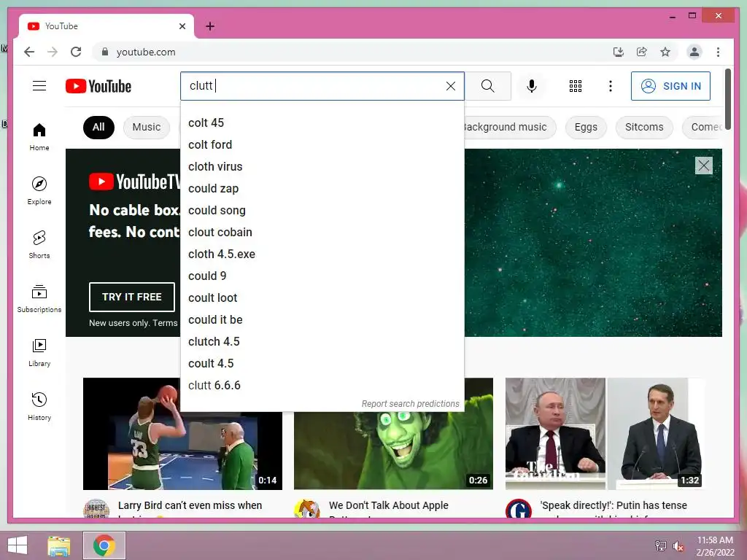Choose the 'clout cobain' suggestion
747x560 pixels.
coord(322,233)
